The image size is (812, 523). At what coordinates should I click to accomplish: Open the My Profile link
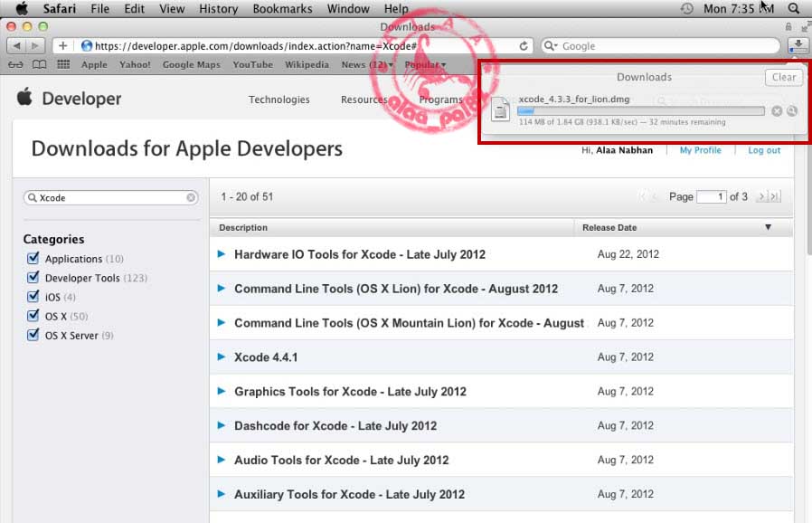(x=700, y=150)
